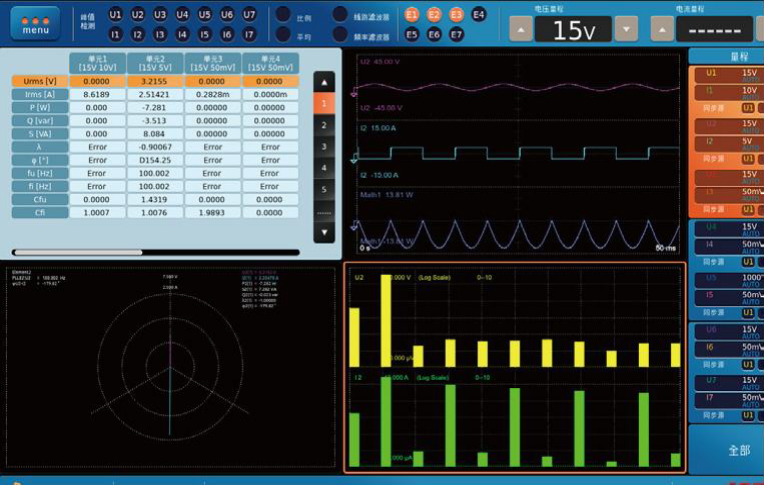Toggle peak detection for U5
The image size is (765, 485).
(x=204, y=15)
